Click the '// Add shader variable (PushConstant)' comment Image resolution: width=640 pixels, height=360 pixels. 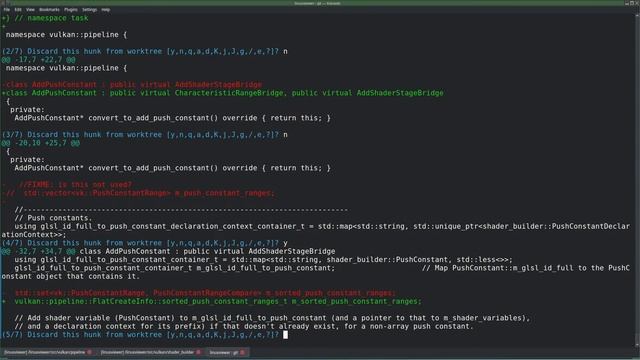[x=272, y=318]
